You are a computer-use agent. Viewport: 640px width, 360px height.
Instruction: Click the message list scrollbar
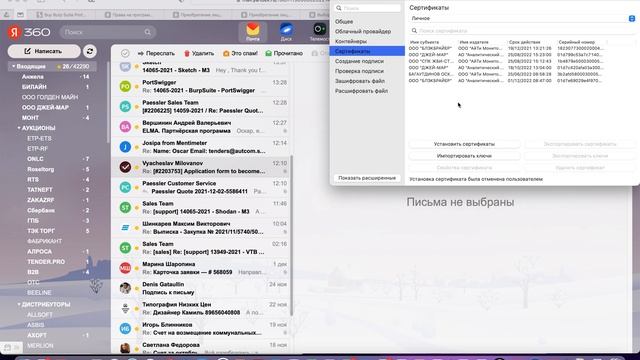(x=291, y=235)
